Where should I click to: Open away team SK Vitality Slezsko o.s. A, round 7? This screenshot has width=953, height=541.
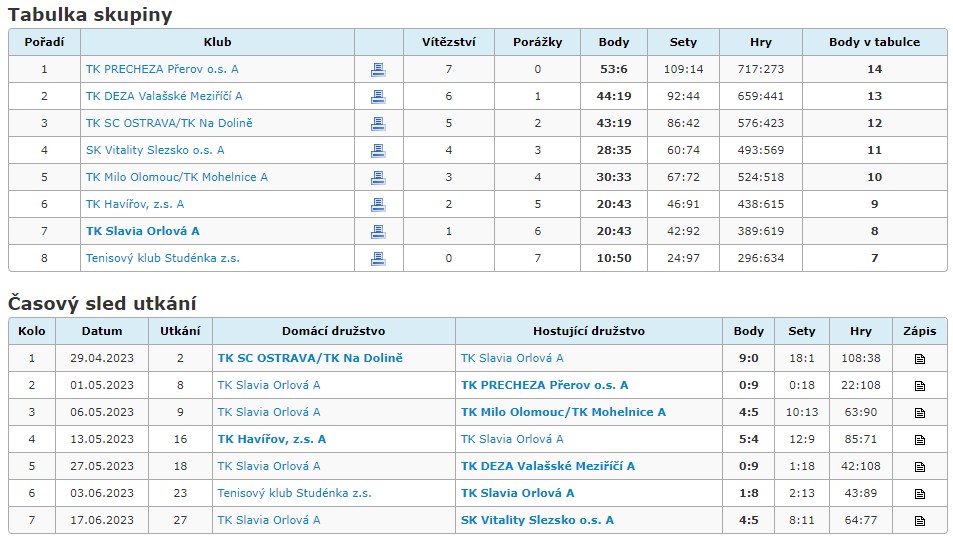coord(537,520)
